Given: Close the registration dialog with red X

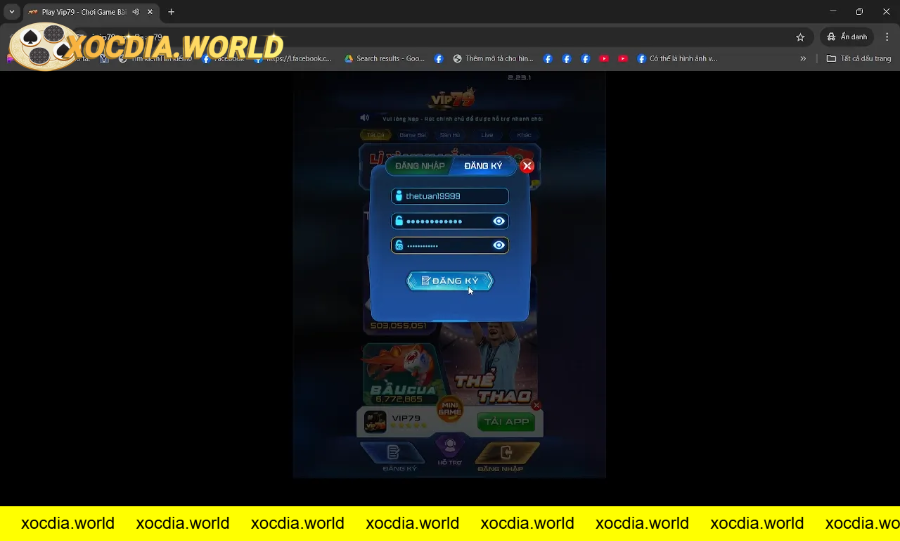Looking at the screenshot, I should [x=527, y=166].
